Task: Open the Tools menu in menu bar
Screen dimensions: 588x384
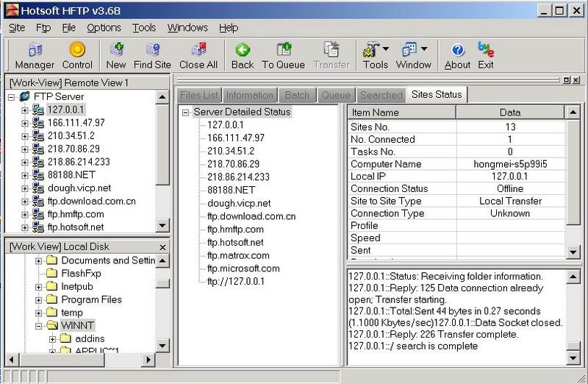Action: tap(144, 28)
